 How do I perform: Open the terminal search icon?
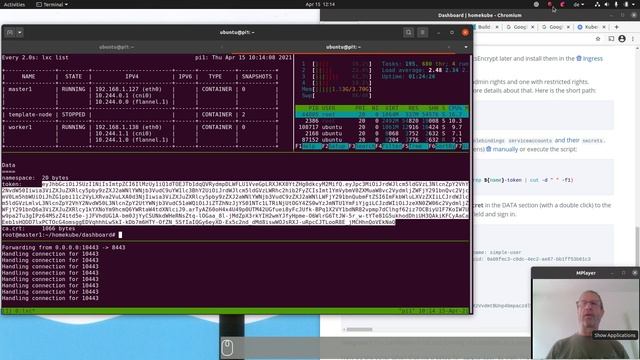[x=408, y=32]
